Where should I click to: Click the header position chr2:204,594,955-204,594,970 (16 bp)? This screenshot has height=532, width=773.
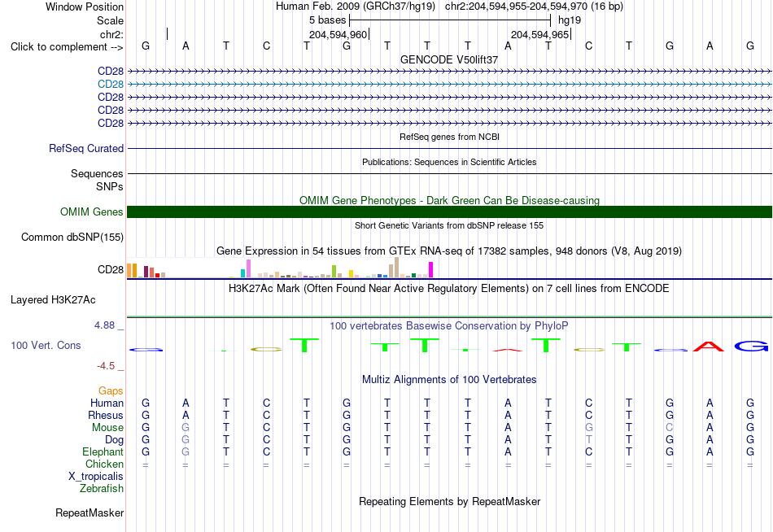click(534, 7)
